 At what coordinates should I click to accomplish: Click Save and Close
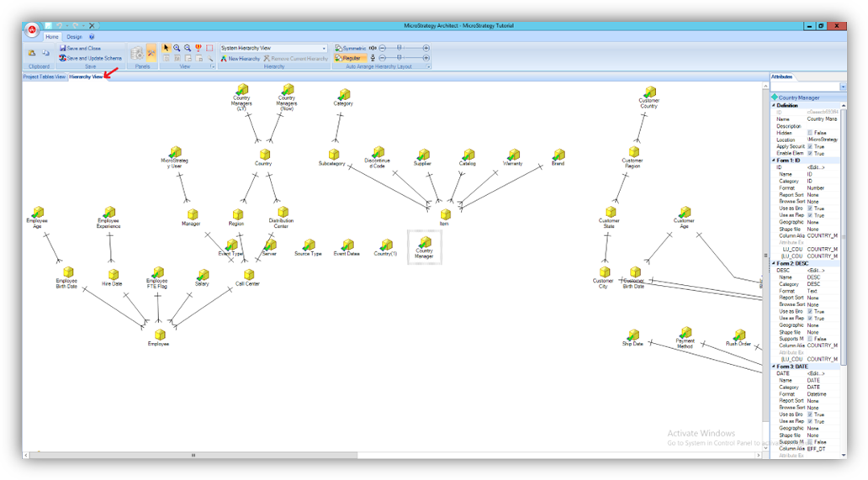[80, 48]
